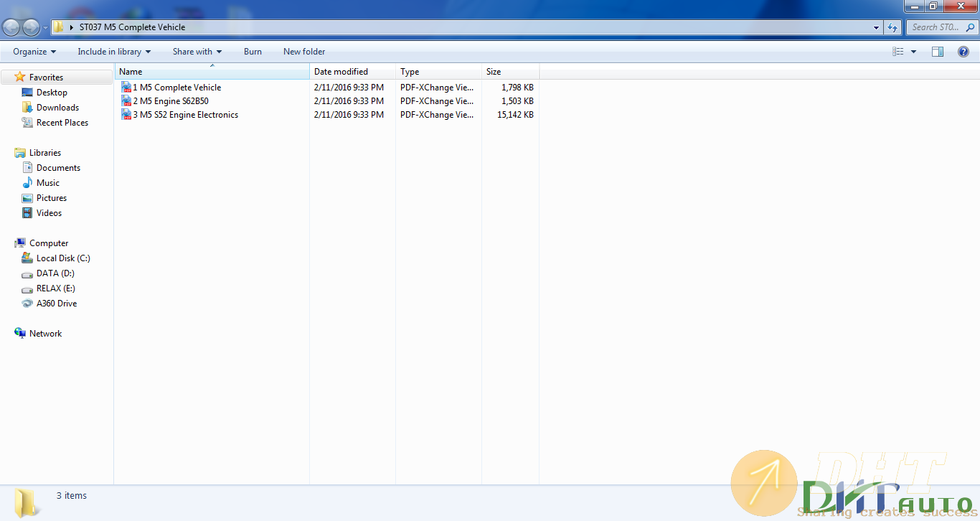Select Computer in navigation pane
980x521 pixels.
(49, 243)
